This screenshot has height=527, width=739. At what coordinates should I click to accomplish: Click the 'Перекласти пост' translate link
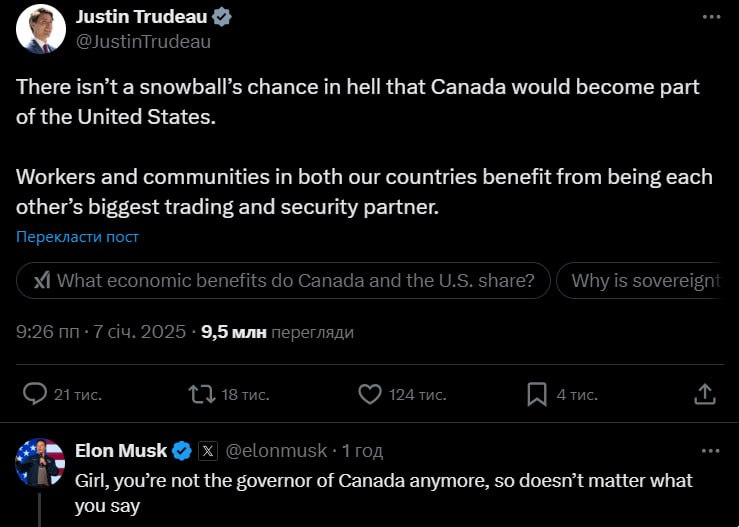coord(77,237)
